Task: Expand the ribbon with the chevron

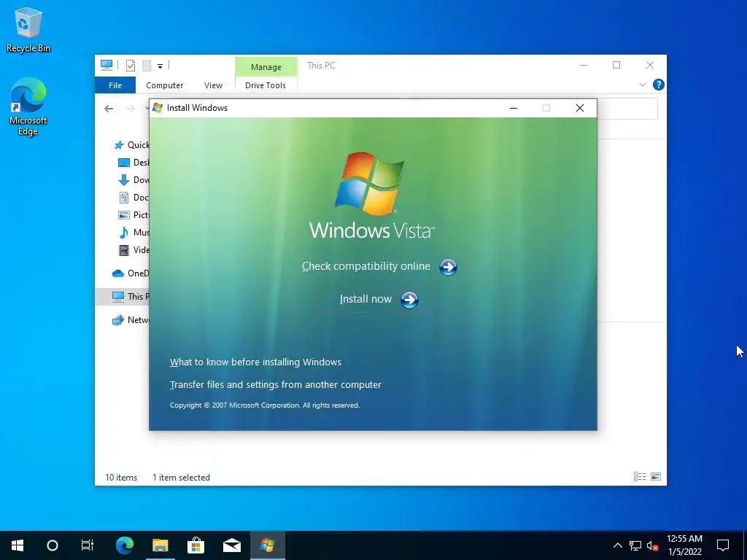Action: [x=643, y=85]
